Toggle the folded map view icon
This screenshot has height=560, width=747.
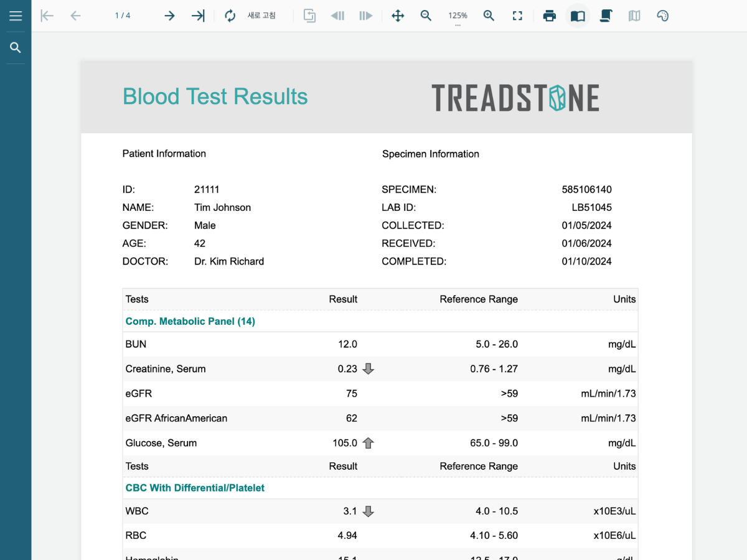[634, 16]
